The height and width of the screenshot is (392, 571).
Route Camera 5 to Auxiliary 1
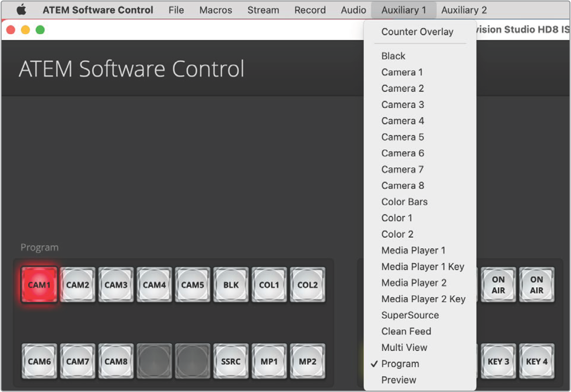420,137
